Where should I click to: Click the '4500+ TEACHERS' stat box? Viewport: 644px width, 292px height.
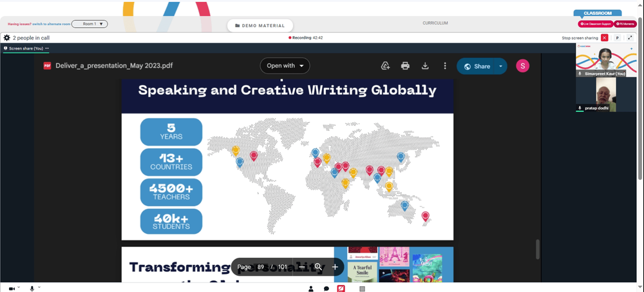click(x=171, y=192)
